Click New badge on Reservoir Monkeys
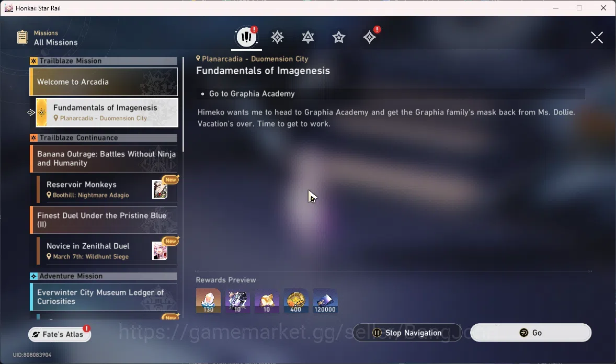The image size is (616, 364). pyautogui.click(x=171, y=179)
